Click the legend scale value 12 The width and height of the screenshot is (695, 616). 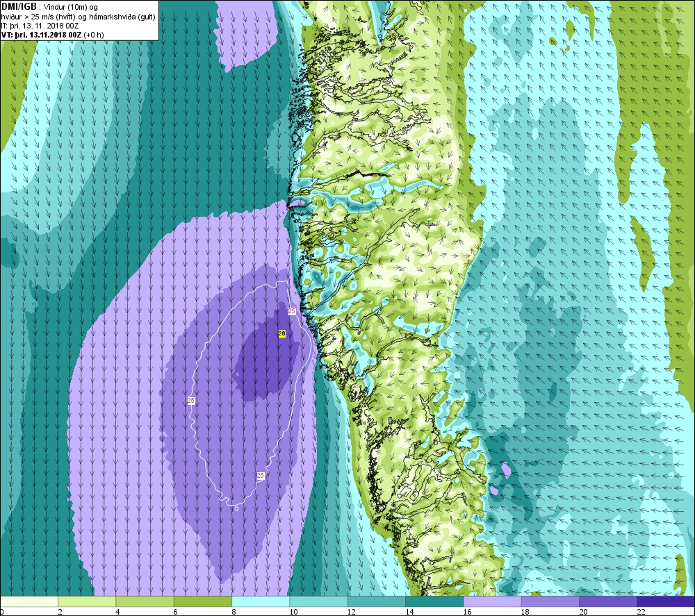coord(352,612)
